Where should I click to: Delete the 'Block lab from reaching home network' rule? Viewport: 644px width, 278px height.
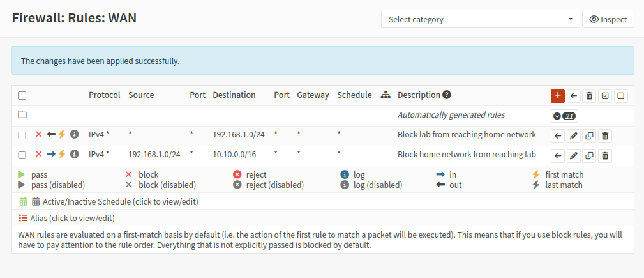(605, 135)
